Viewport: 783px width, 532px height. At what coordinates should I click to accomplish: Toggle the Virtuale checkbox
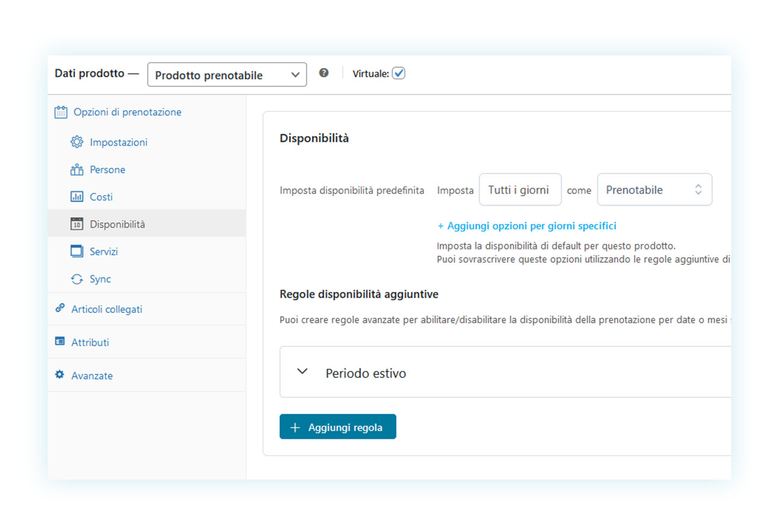click(x=399, y=73)
